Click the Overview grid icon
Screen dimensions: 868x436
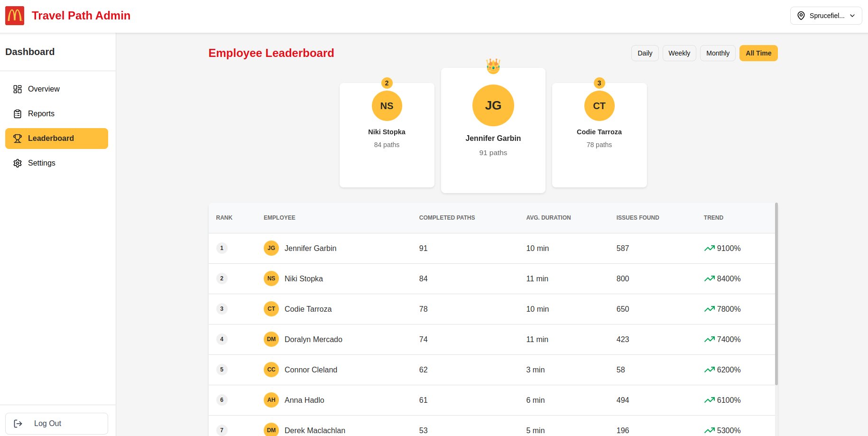[x=18, y=89]
